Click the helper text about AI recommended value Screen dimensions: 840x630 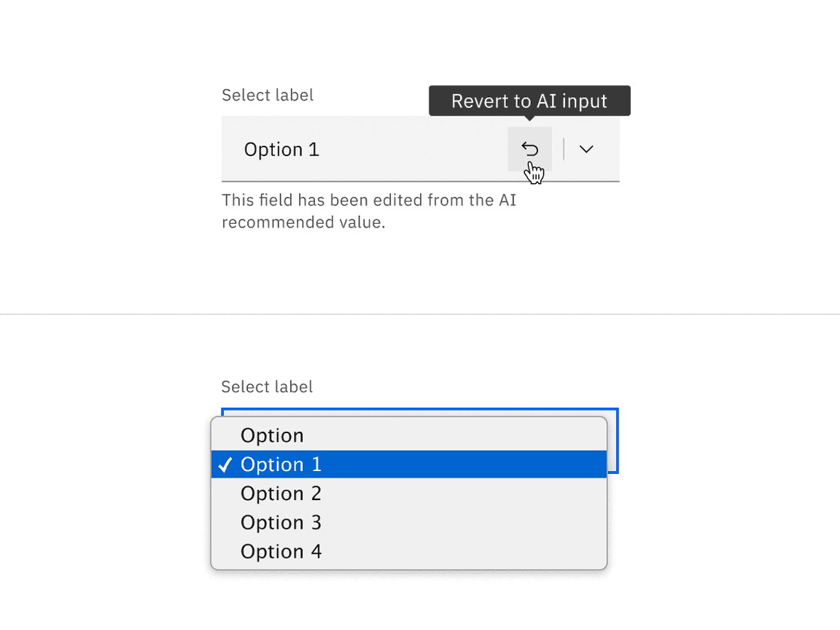click(368, 211)
